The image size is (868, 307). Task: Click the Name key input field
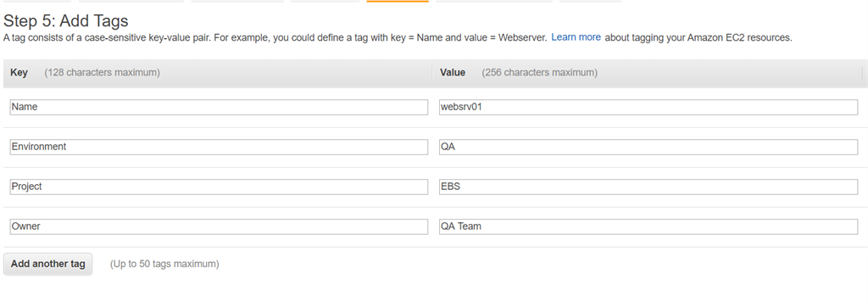(x=219, y=107)
